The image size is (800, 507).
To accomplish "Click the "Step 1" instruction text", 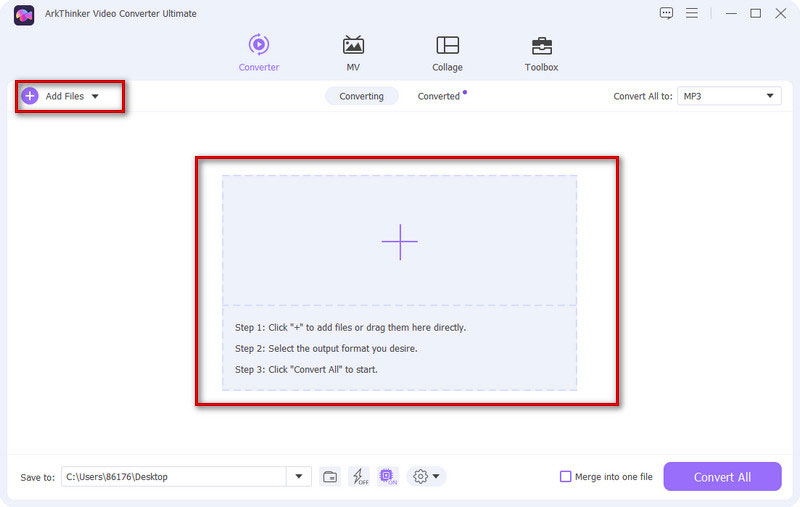I will coord(350,327).
